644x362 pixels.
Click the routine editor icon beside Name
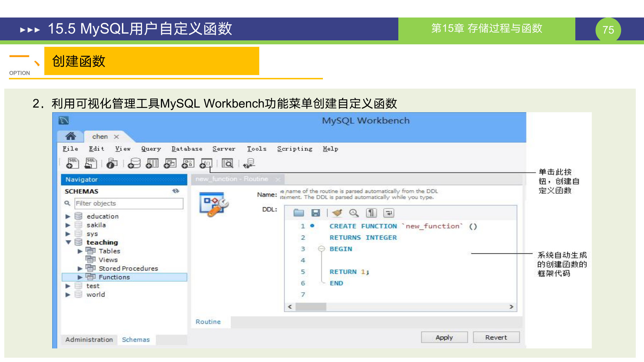(214, 204)
